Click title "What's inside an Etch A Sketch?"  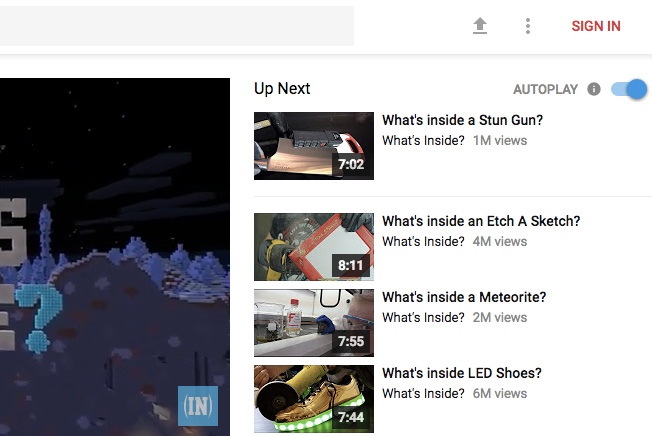pos(481,221)
